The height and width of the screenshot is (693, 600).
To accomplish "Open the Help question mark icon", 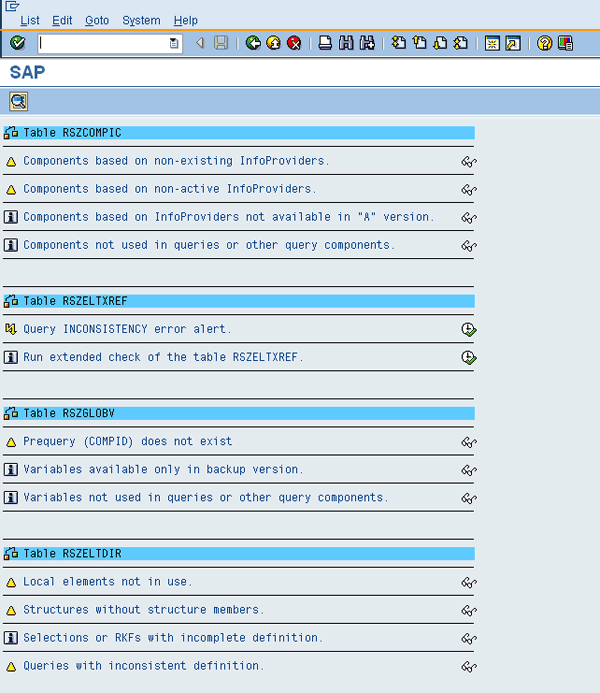I will point(544,43).
